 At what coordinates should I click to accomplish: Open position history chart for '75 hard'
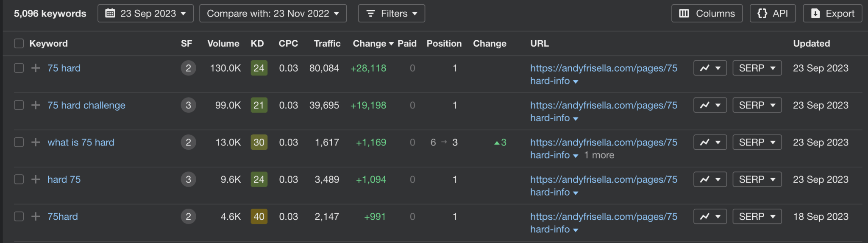pos(710,68)
